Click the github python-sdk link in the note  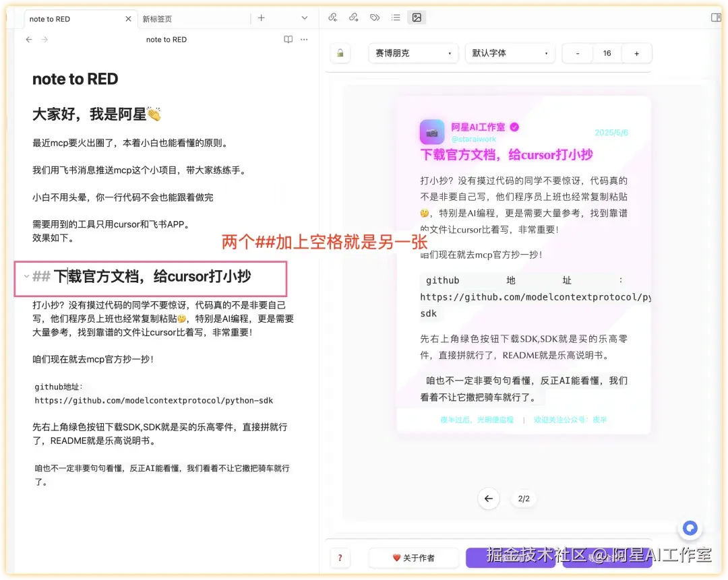coord(152,400)
